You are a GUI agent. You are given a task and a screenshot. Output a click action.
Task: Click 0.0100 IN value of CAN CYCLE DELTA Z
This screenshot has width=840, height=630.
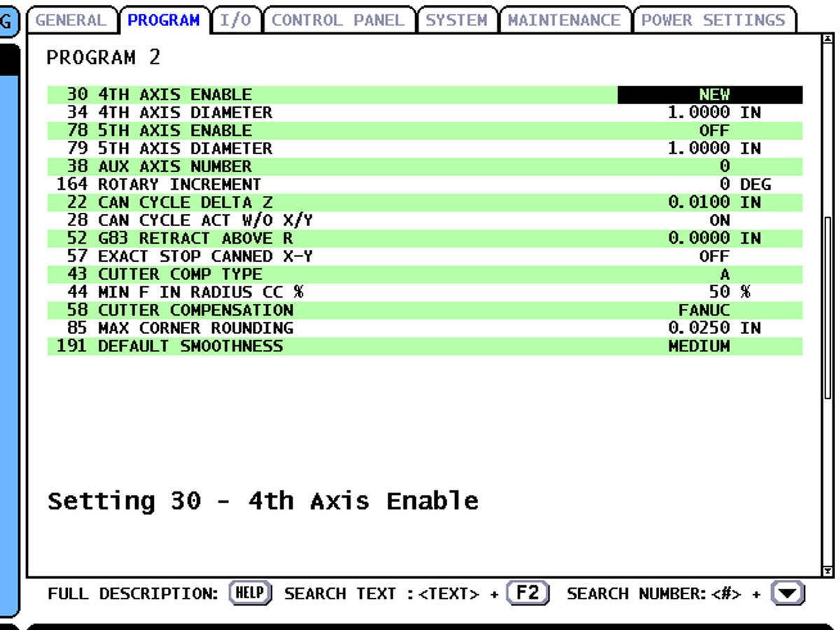coord(714,202)
